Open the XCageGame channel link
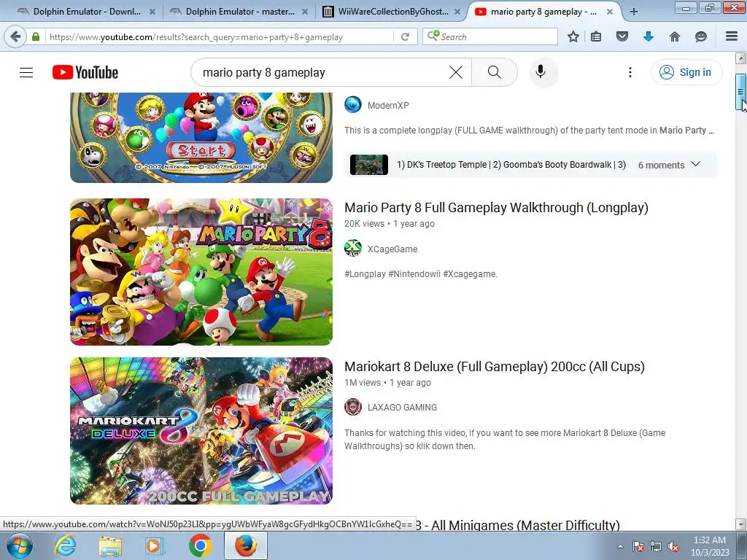Image resolution: width=747 pixels, height=560 pixels. click(392, 249)
